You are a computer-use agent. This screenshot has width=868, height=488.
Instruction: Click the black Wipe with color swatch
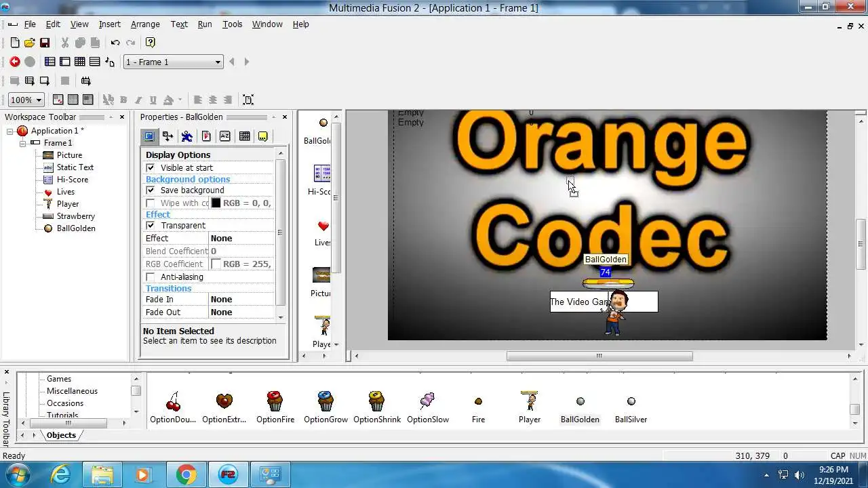[x=216, y=203]
